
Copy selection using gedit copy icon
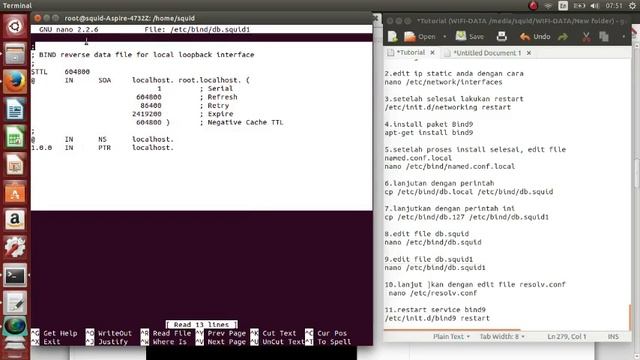604,37
